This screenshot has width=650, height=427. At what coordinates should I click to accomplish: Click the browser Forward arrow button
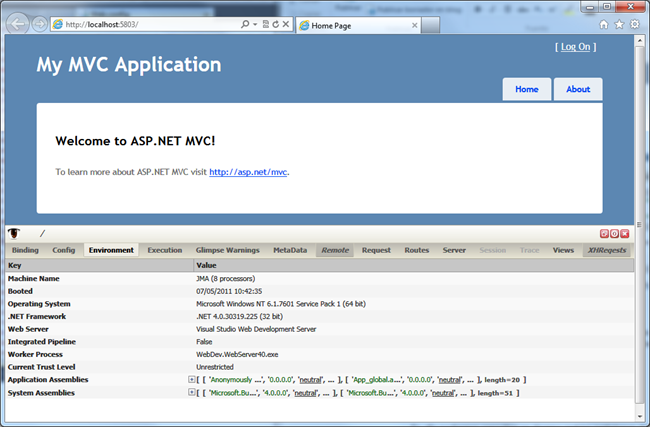click(39, 24)
